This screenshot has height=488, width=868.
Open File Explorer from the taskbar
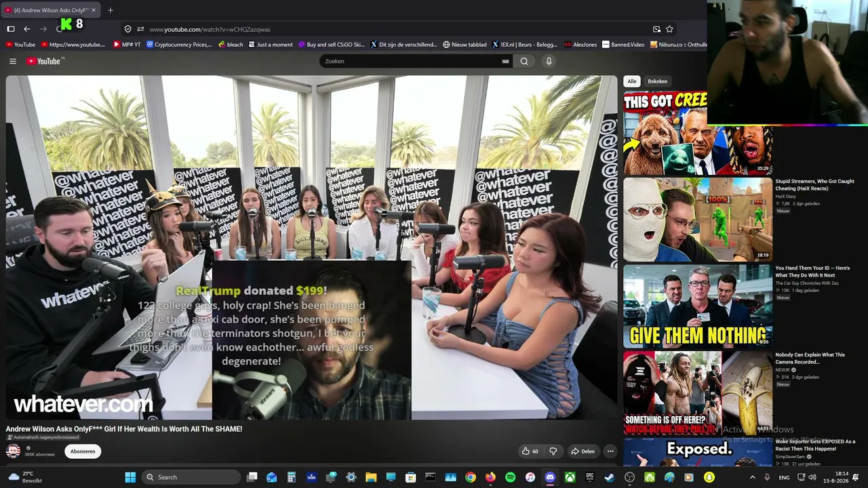[x=371, y=477]
